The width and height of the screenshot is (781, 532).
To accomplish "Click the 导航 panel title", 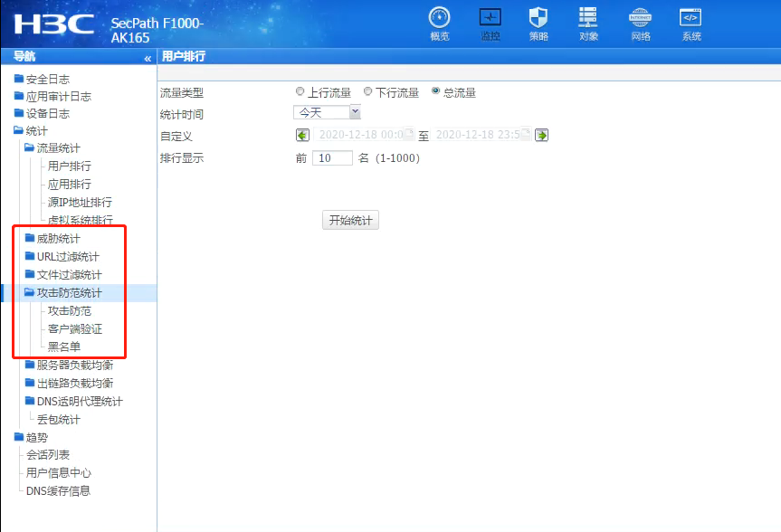I will (24, 56).
